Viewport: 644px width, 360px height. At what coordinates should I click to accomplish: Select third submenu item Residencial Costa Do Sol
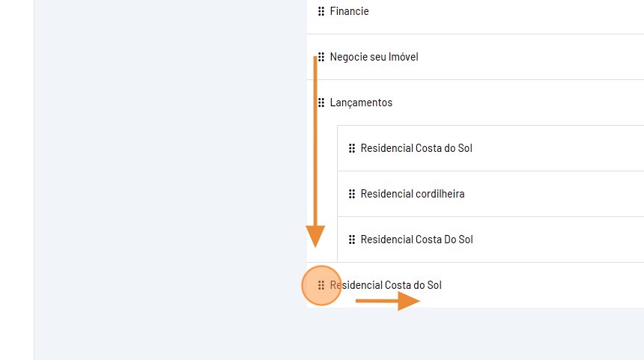(x=416, y=240)
